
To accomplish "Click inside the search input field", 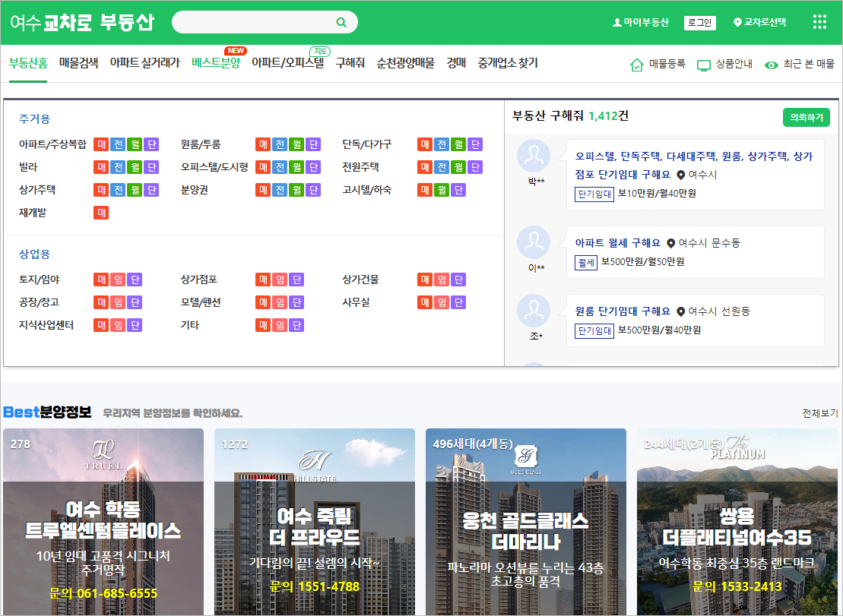I will coord(258,22).
